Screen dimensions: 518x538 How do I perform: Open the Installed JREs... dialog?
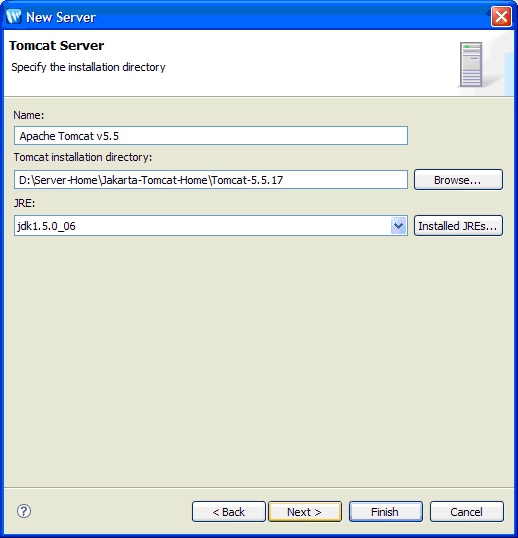pos(458,226)
